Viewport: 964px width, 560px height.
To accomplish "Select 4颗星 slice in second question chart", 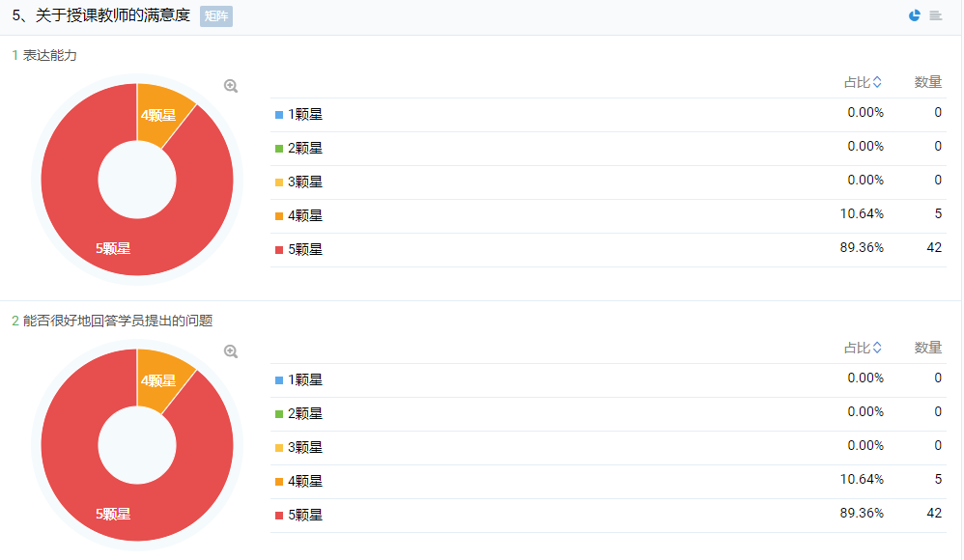I will pyautogui.click(x=157, y=380).
